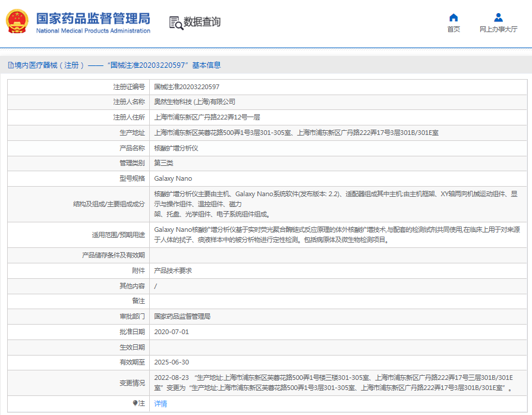This screenshot has height=415, width=532.
Task: Select registration number 国械注准20203220597 value
Action: coord(187,87)
